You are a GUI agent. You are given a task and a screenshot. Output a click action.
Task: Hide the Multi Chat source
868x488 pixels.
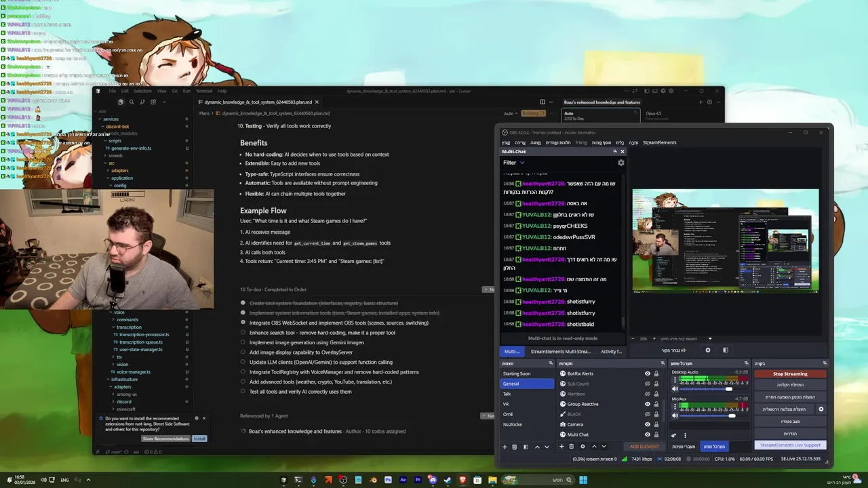coord(648,434)
